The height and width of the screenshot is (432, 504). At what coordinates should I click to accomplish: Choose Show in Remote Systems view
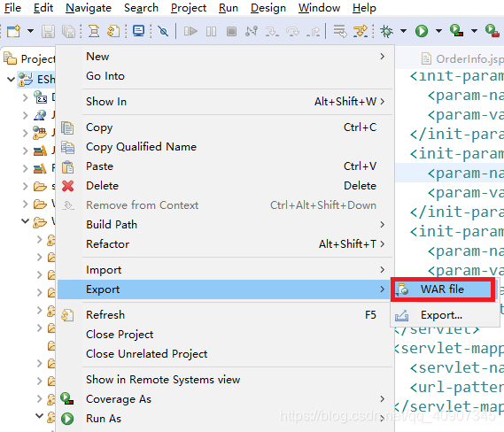coord(225,380)
